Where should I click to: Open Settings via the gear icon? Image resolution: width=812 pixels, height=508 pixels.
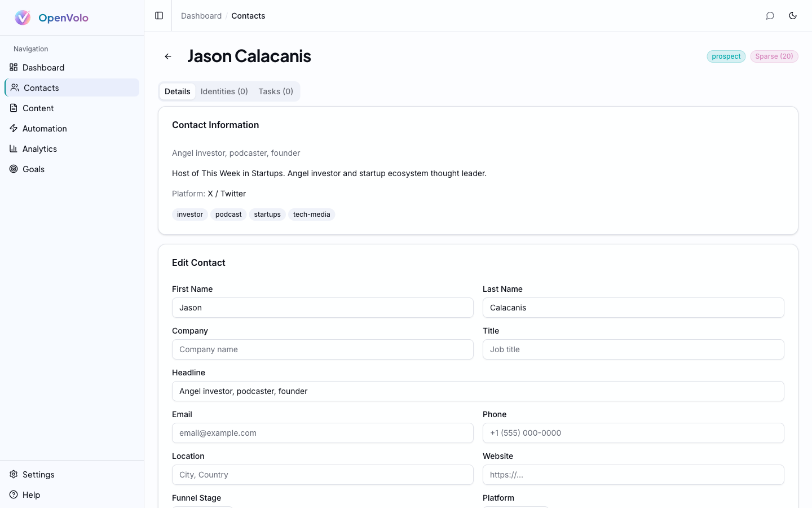[x=12, y=474]
